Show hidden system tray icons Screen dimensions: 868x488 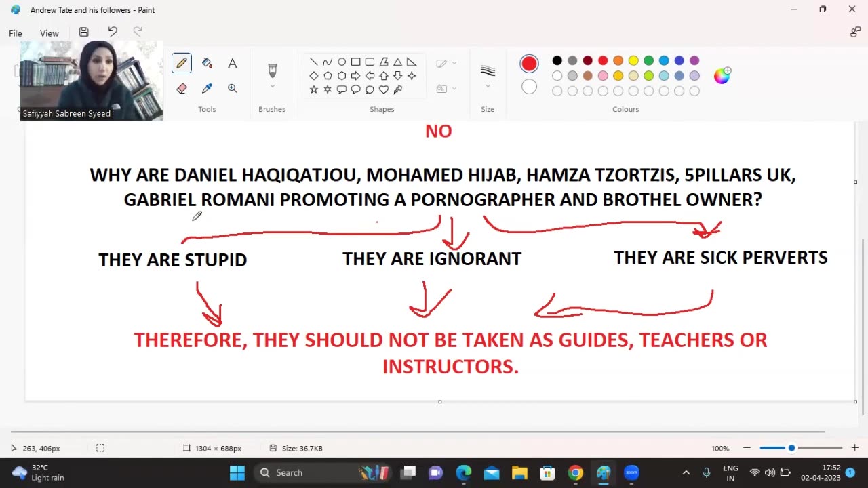coord(686,473)
